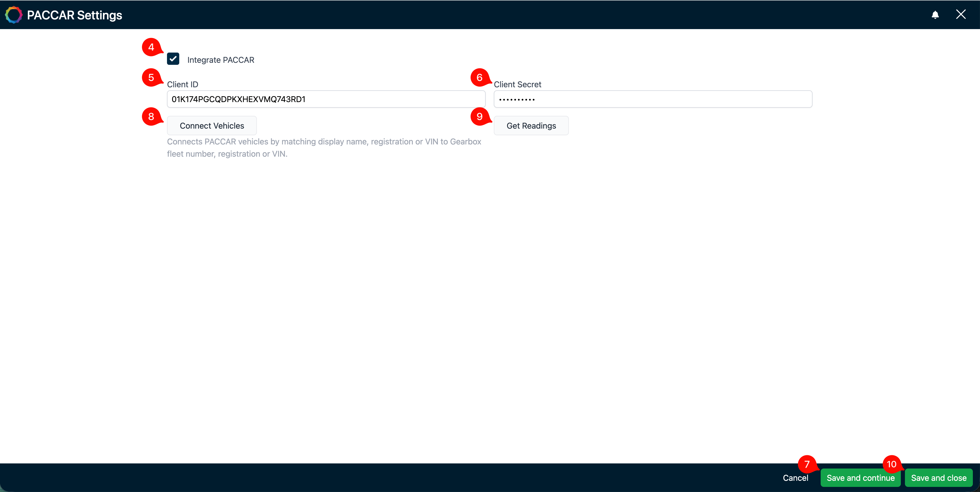Click the Connect Vehicles button
This screenshot has height=492, width=980.
(x=212, y=126)
